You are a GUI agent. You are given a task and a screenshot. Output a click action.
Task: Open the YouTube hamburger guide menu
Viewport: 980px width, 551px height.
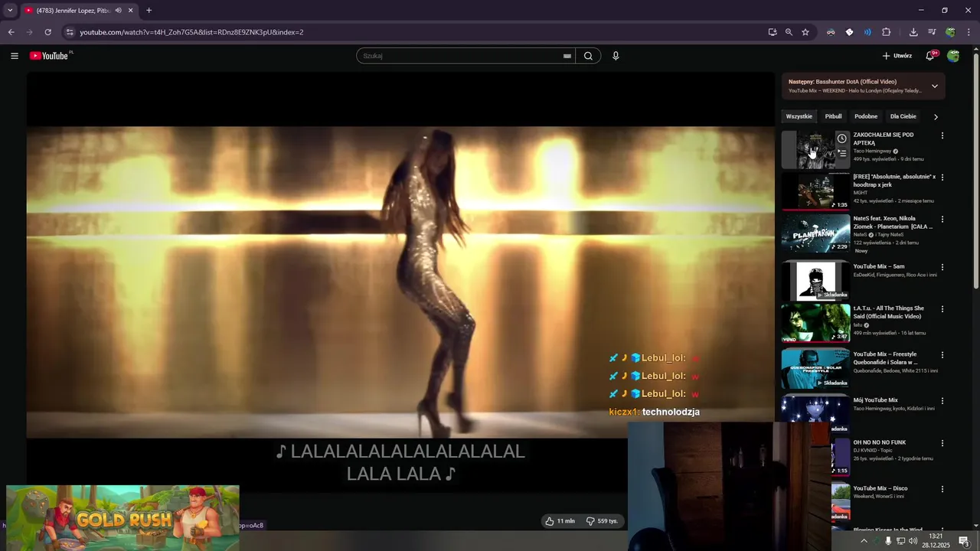(15, 56)
